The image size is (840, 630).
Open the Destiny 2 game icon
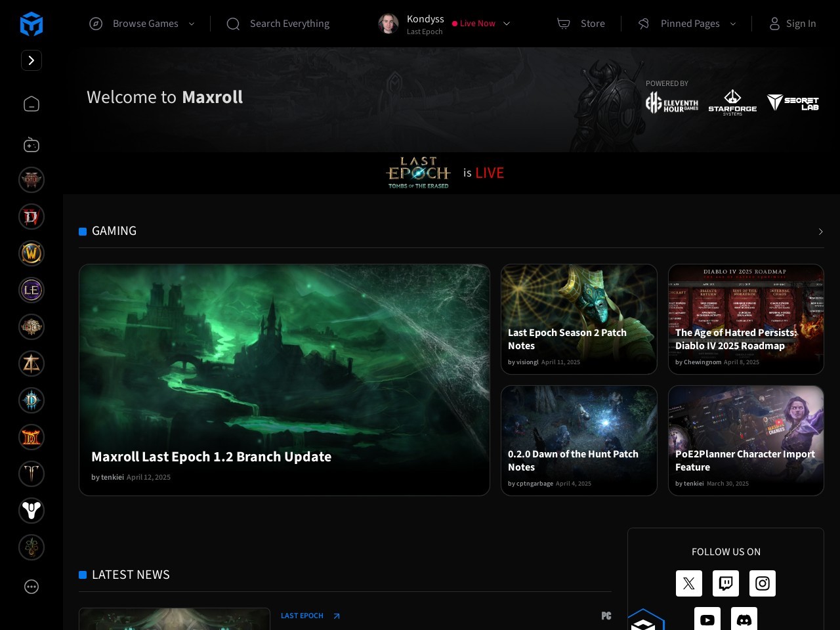[31, 511]
